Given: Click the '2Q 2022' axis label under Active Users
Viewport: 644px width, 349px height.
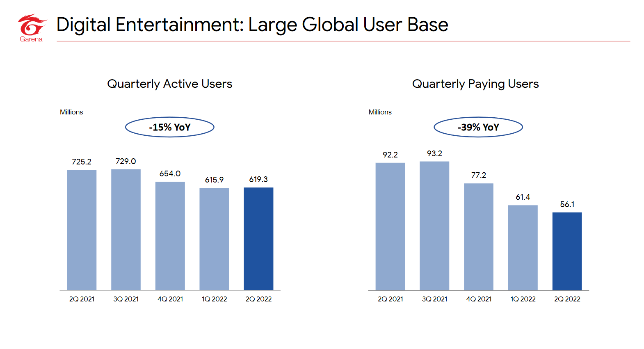Looking at the screenshot, I should tap(258, 299).
